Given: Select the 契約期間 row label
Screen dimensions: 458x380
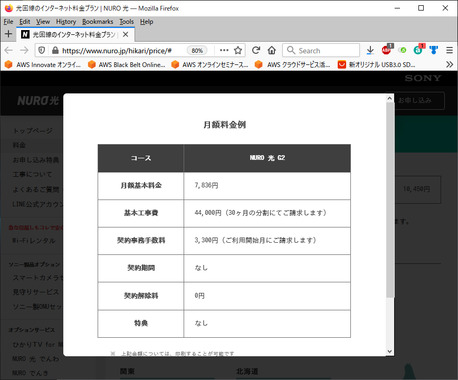Looking at the screenshot, I should (x=141, y=267).
